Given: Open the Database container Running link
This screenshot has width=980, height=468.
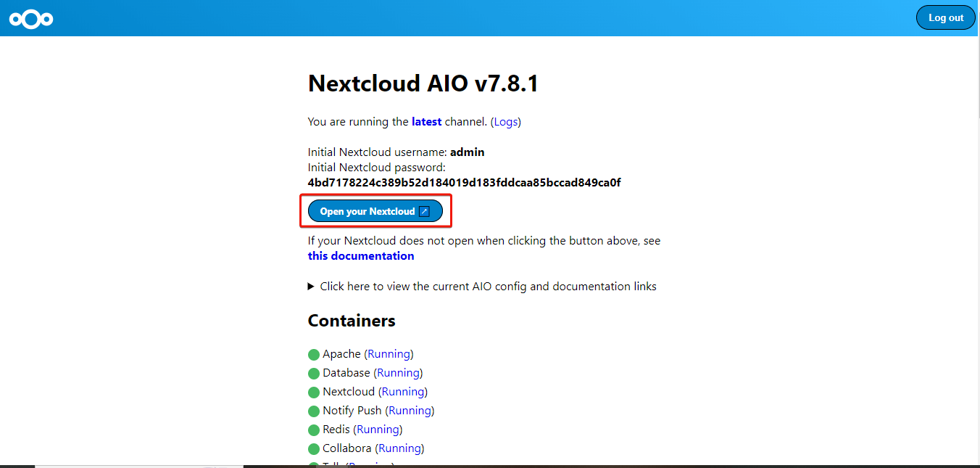Looking at the screenshot, I should coord(398,372).
